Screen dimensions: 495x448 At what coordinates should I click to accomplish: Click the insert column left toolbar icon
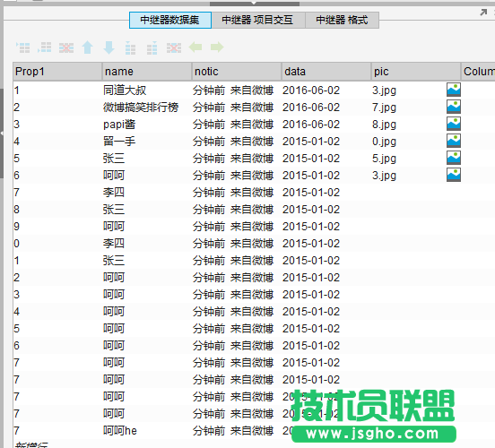point(130,47)
